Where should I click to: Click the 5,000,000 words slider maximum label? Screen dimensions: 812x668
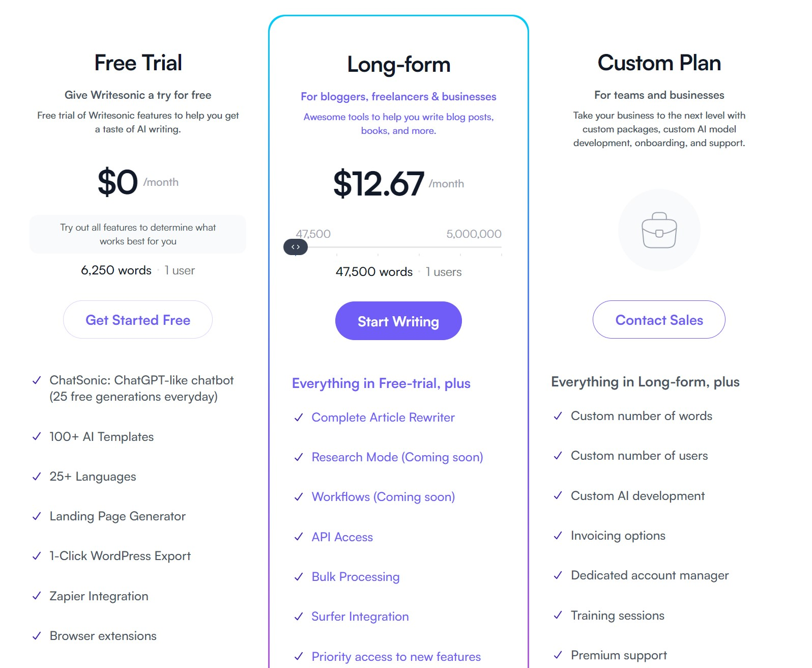coord(474,234)
